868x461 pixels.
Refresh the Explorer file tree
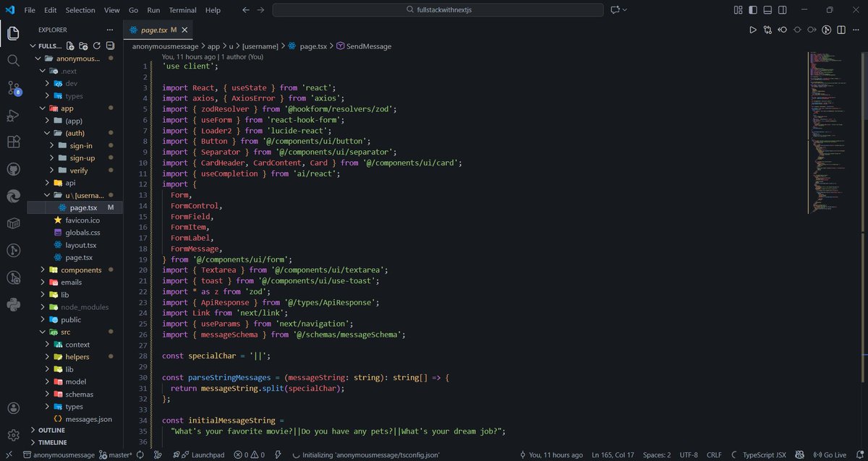pos(97,46)
